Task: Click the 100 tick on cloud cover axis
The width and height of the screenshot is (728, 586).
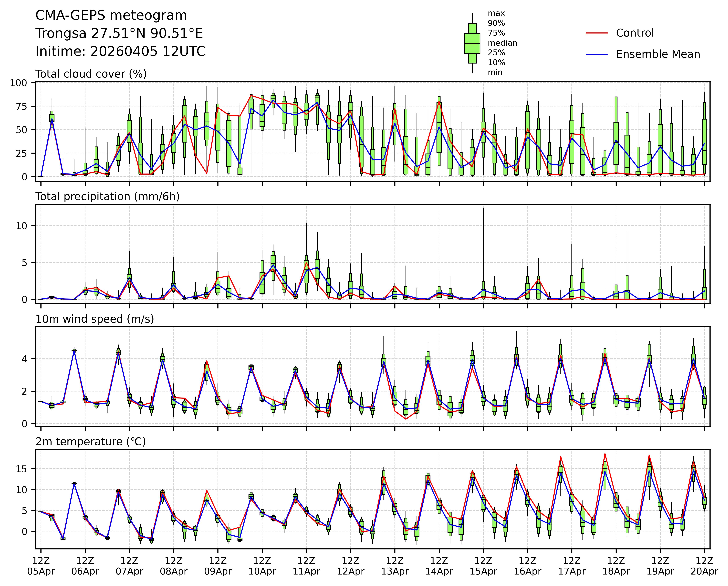Action: coord(18,83)
